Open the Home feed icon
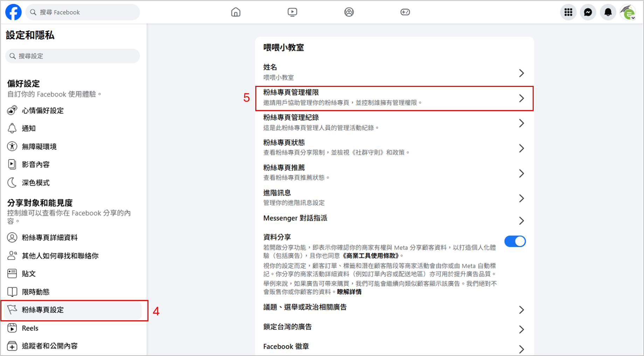The height and width of the screenshot is (356, 644). [236, 12]
